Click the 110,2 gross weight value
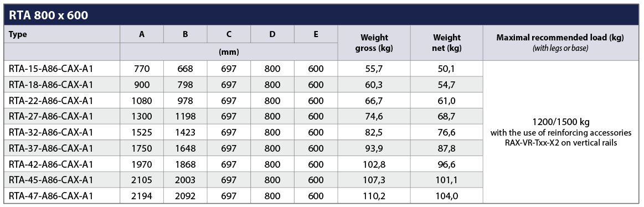 pos(374,196)
